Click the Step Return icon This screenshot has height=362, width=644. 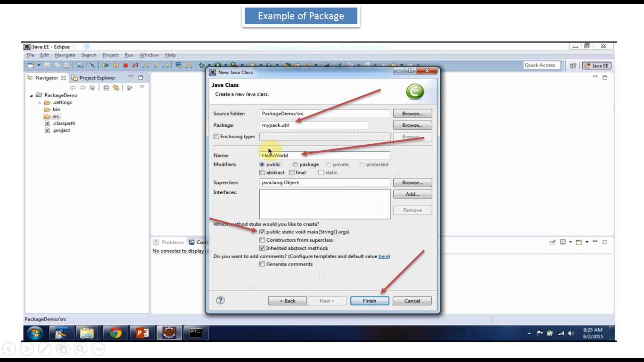[x=165, y=66]
